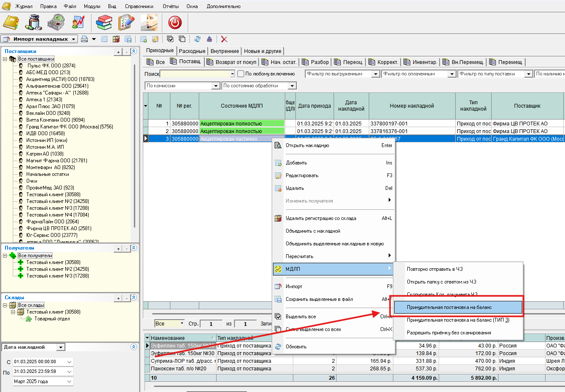Click the red power button icon
The width and height of the screenshot is (565, 392).
[x=175, y=22]
